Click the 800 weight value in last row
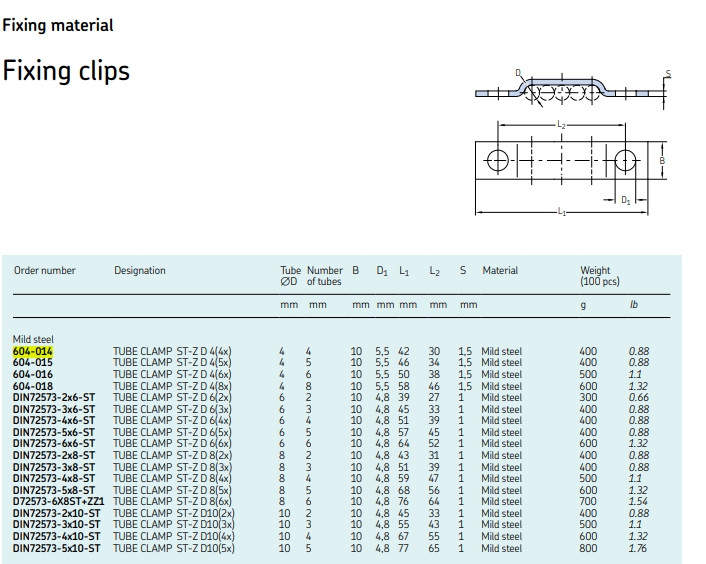706x564 pixels. coord(588,548)
